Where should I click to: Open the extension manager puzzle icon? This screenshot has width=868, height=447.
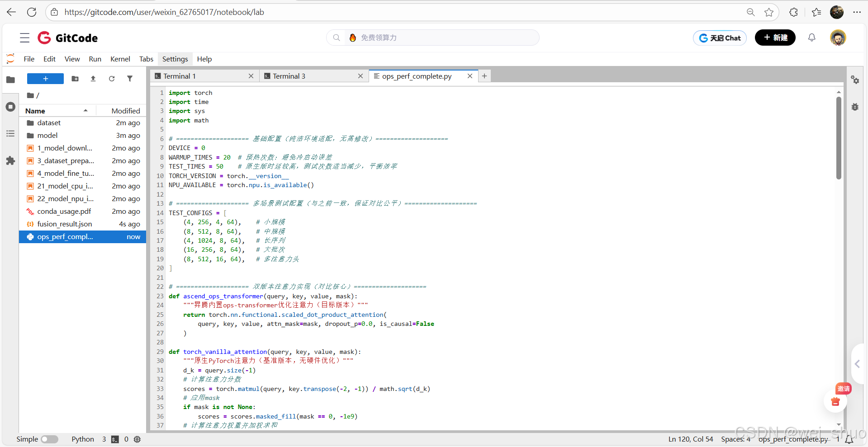pos(10,161)
